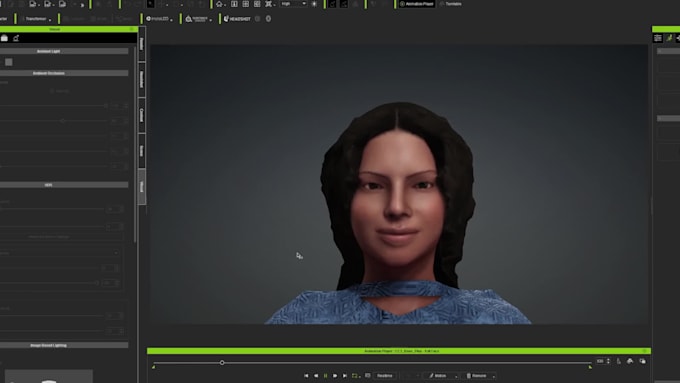This screenshot has width=680, height=383.
Task: Click the two-pane layout icon right of Home
Action: [x=234, y=4]
